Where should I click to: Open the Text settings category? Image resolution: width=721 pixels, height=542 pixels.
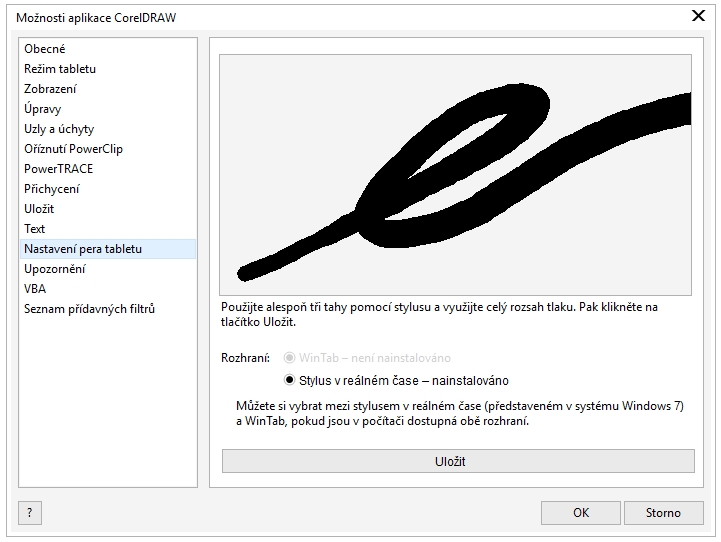coord(35,229)
